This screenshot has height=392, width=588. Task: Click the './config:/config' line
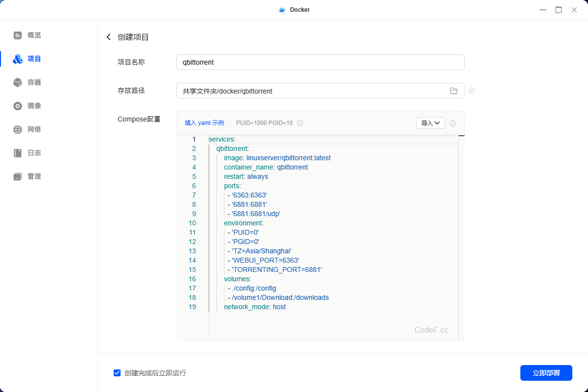point(252,288)
